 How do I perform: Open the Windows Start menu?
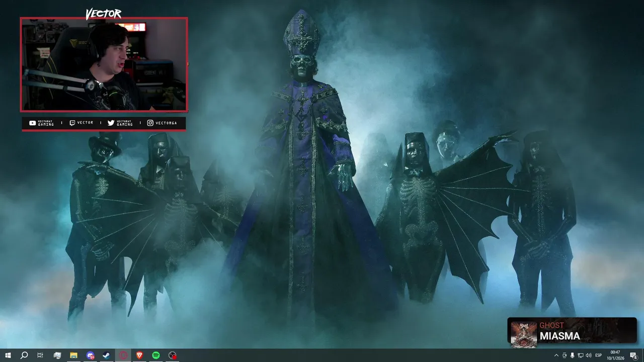click(8, 355)
